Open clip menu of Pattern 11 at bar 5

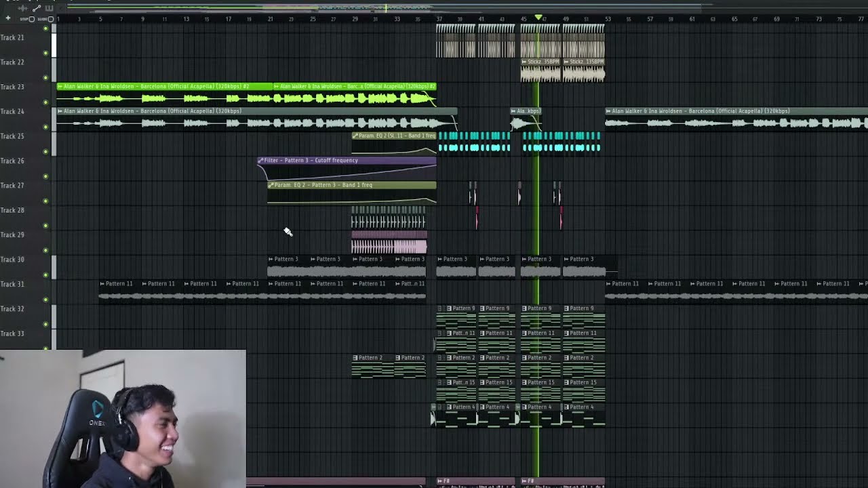coord(102,284)
